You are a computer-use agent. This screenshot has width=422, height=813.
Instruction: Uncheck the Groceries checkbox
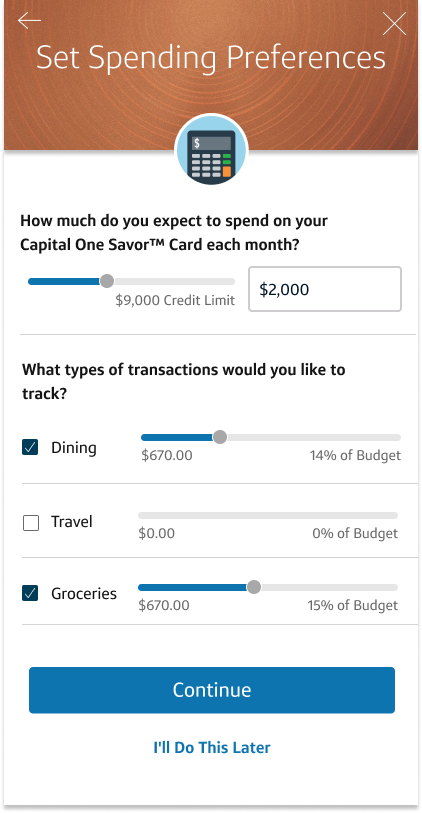click(x=31, y=593)
